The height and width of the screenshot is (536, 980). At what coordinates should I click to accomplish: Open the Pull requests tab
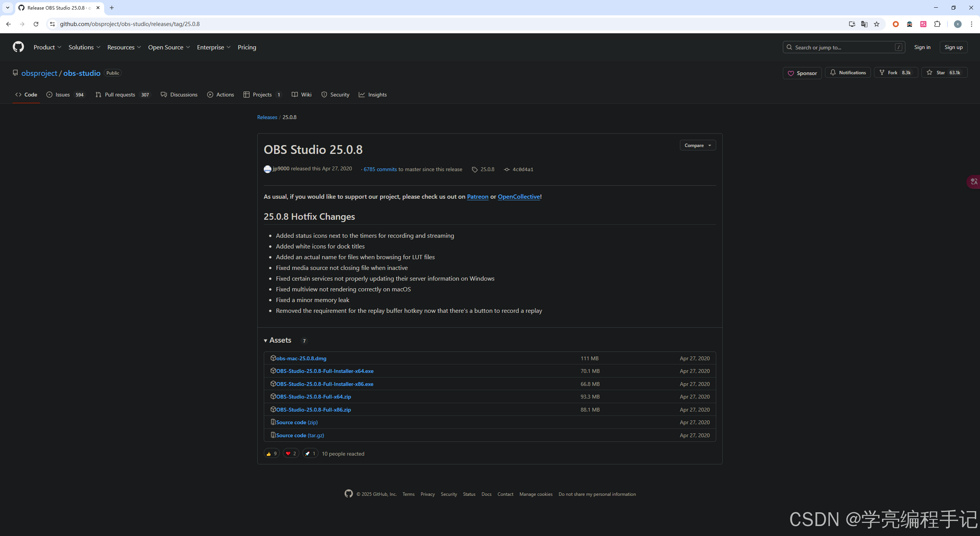coord(122,95)
